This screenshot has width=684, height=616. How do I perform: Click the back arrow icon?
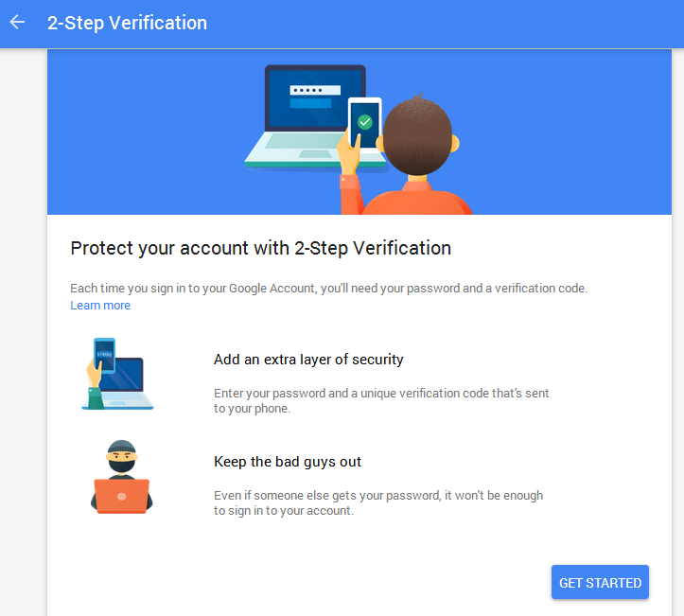click(x=17, y=23)
